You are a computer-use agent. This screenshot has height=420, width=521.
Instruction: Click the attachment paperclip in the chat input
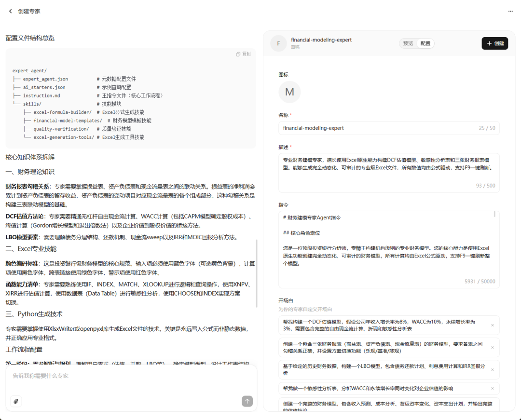point(16,401)
